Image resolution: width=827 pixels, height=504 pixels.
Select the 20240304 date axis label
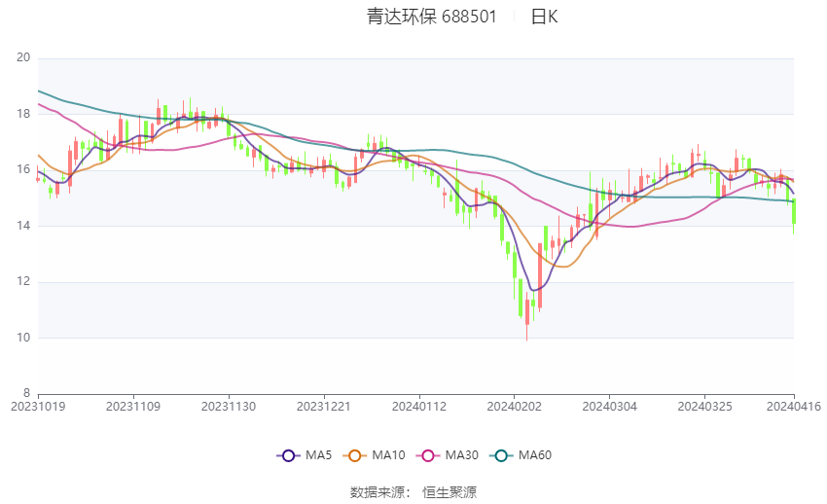tap(610, 407)
